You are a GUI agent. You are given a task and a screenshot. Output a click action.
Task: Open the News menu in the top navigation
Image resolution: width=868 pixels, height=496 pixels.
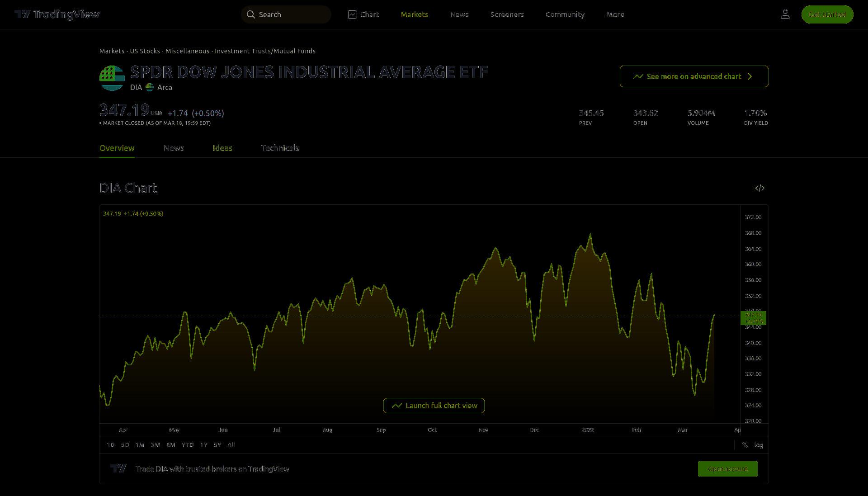point(459,14)
